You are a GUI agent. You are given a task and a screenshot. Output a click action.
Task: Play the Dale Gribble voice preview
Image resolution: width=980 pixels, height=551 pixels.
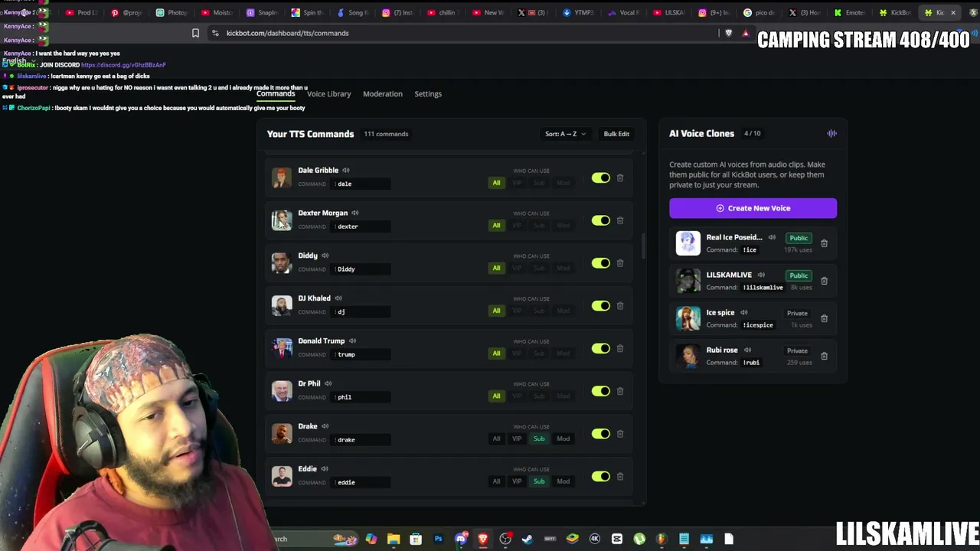pyautogui.click(x=346, y=171)
